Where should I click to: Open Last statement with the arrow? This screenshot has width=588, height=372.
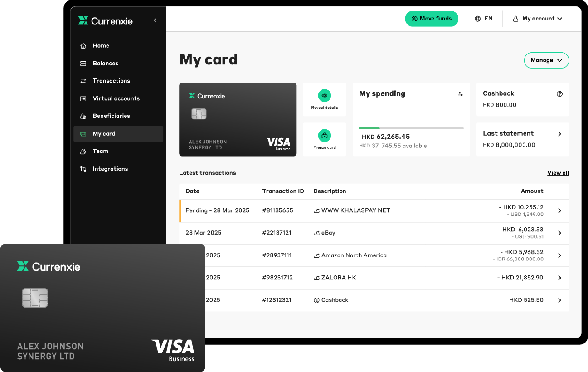(x=559, y=134)
